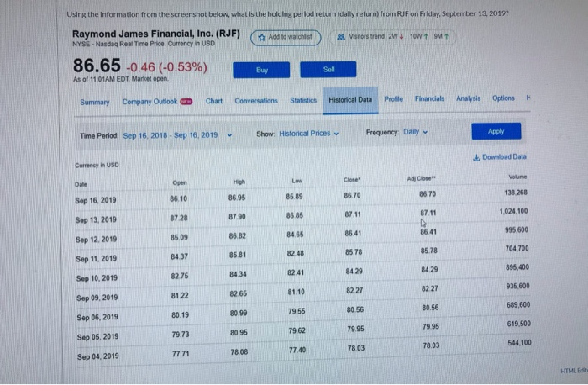
Task: Select the Statistics tab
Action: click(x=303, y=100)
